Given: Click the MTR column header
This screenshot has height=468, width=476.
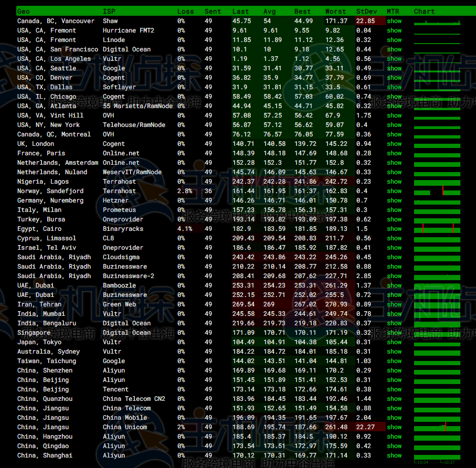Looking at the screenshot, I should (393, 11).
